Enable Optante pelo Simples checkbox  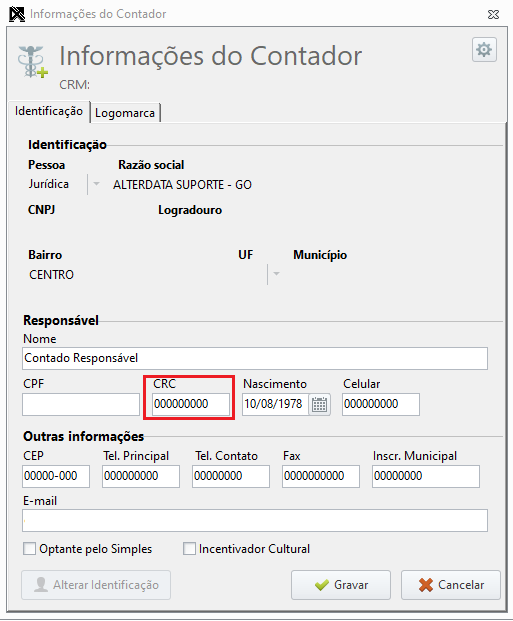coord(29,549)
